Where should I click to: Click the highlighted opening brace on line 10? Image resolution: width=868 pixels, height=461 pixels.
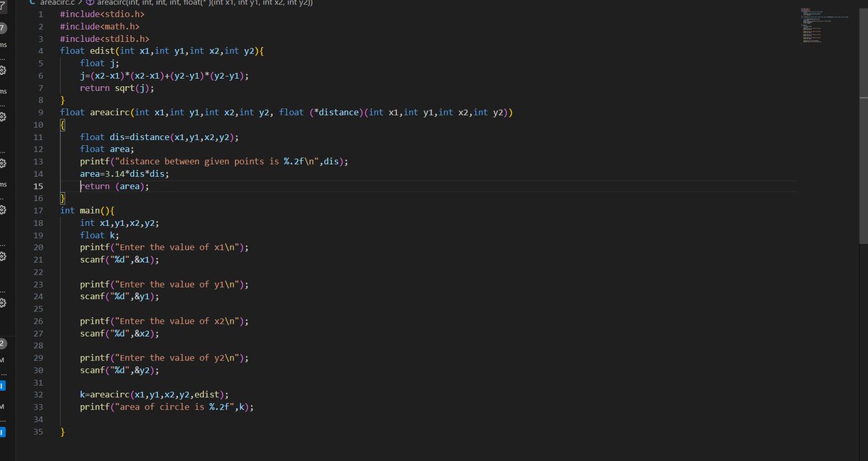pyautogui.click(x=62, y=124)
